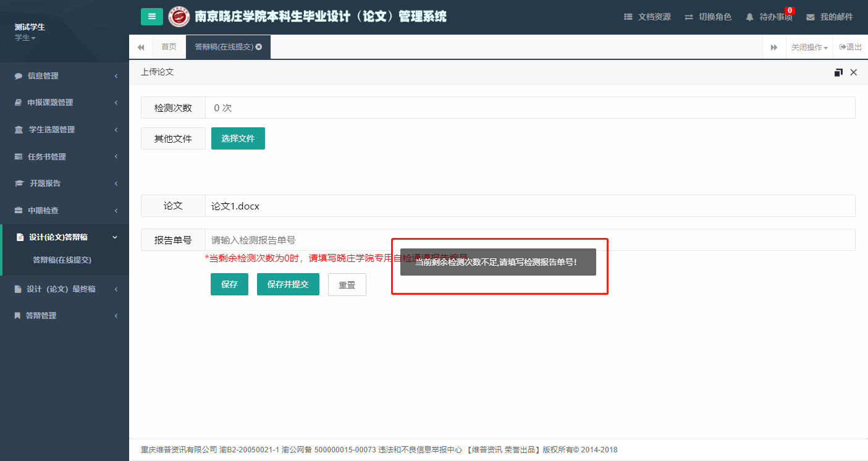Switch to the 首页 tab
The height and width of the screenshot is (461, 868).
point(169,47)
